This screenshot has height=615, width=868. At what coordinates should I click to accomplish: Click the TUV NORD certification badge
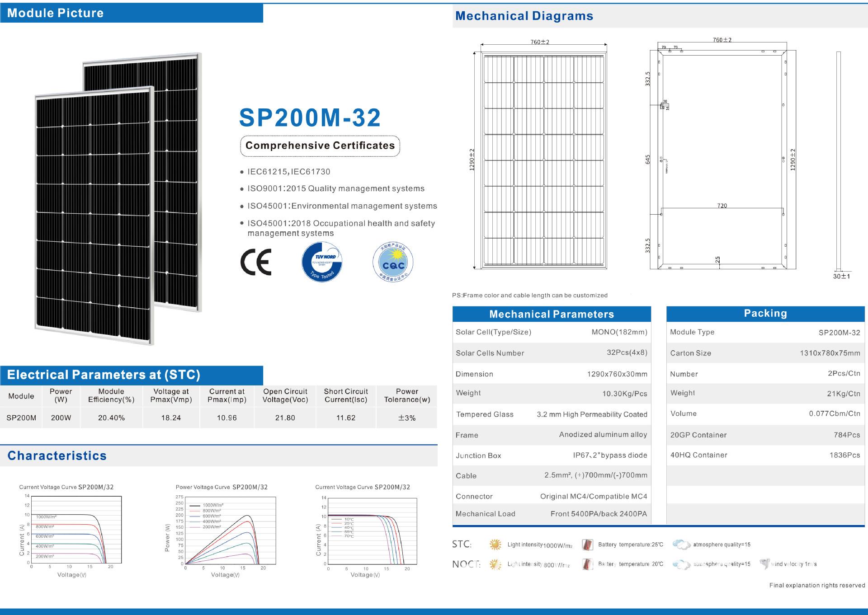point(322,262)
